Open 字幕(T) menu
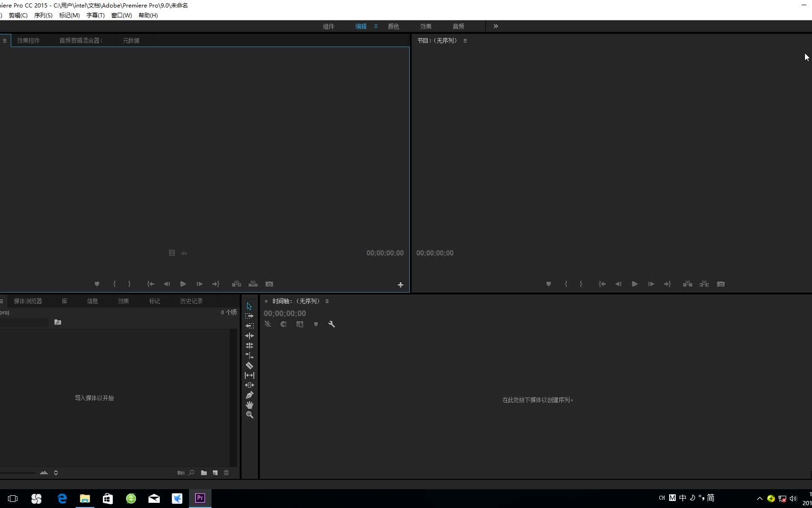The width and height of the screenshot is (812, 508). pos(95,15)
